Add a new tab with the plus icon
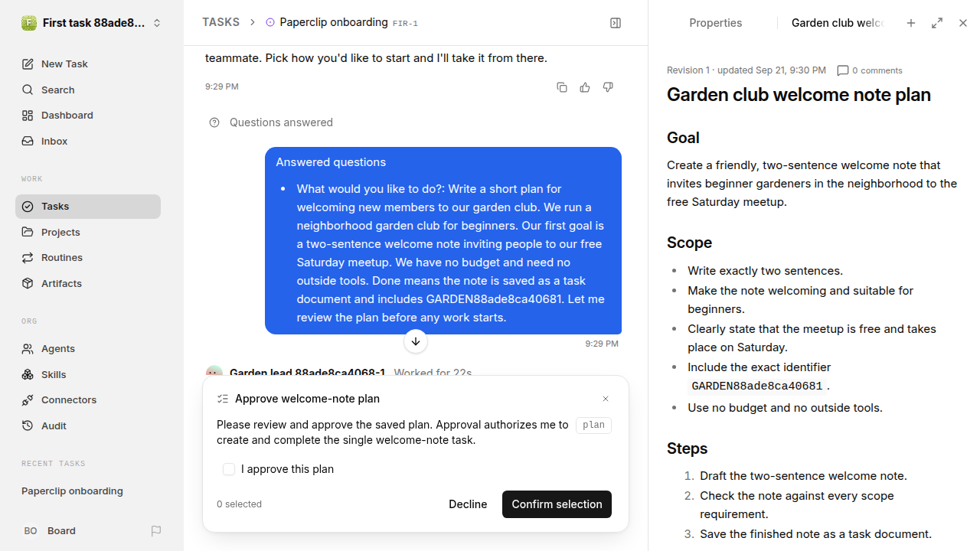This screenshot has height=551, width=980. click(911, 23)
